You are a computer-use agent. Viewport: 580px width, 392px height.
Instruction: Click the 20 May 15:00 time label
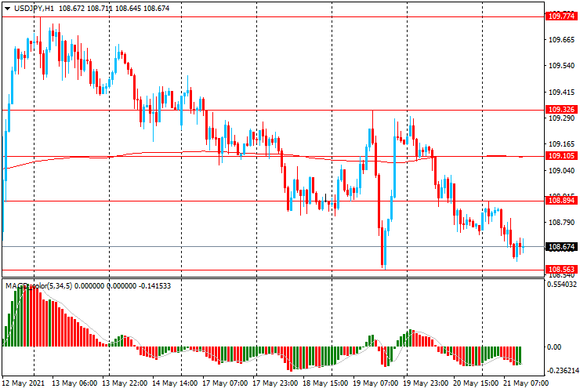click(476, 383)
